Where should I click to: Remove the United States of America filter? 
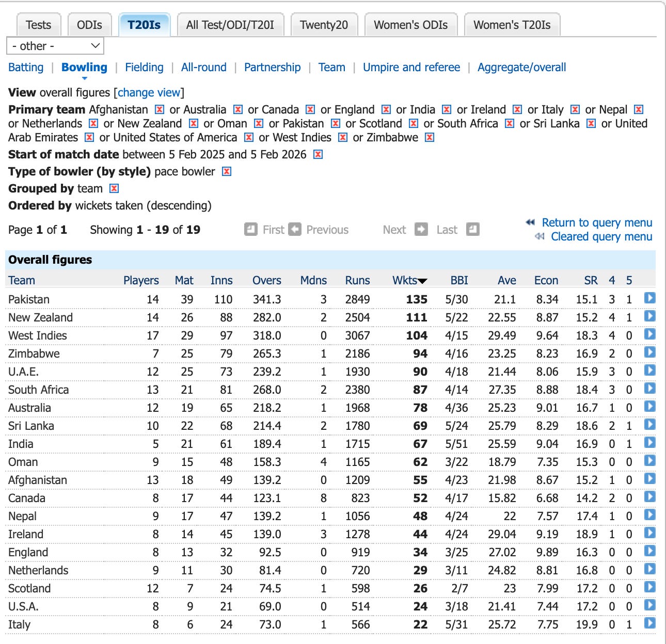coord(249,137)
